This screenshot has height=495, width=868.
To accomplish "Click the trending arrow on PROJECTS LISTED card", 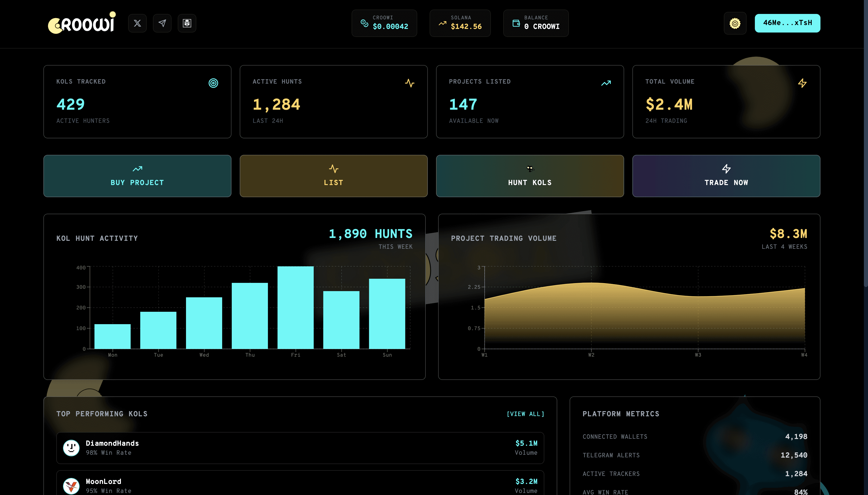I will click(606, 83).
